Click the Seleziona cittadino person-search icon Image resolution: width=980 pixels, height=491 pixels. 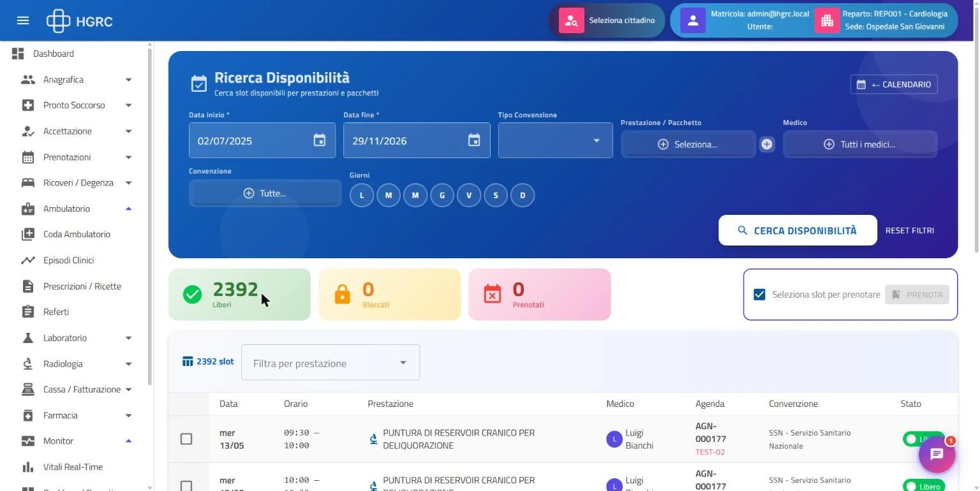coord(572,20)
